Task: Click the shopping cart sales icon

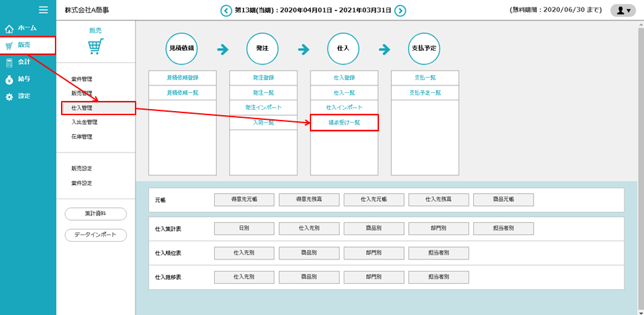Action: 9,46
